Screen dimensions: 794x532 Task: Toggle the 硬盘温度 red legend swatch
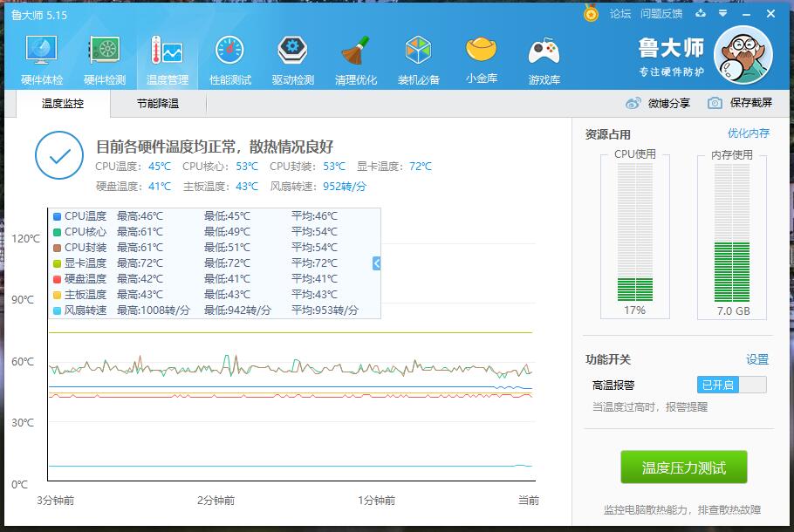[58, 279]
